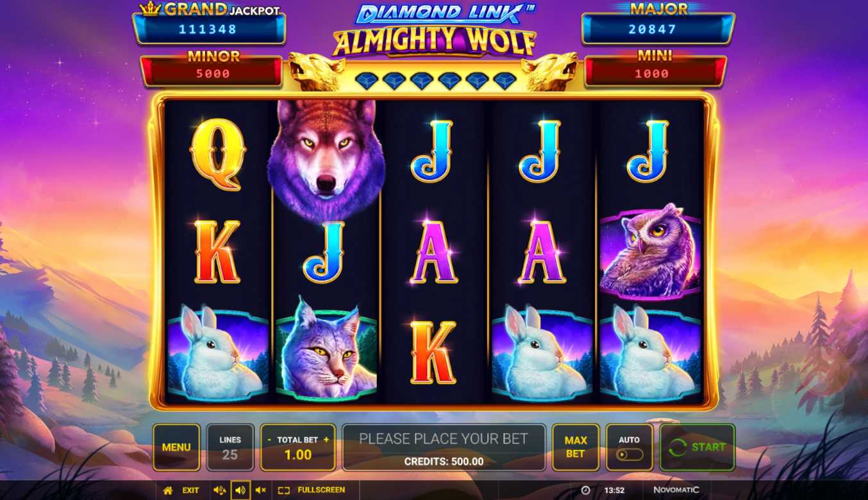
Task: Click the lynx symbol on second reel
Action: 326,349
